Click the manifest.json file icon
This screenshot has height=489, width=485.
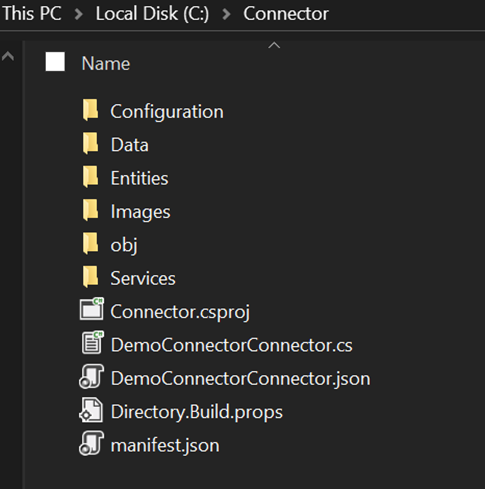91,443
